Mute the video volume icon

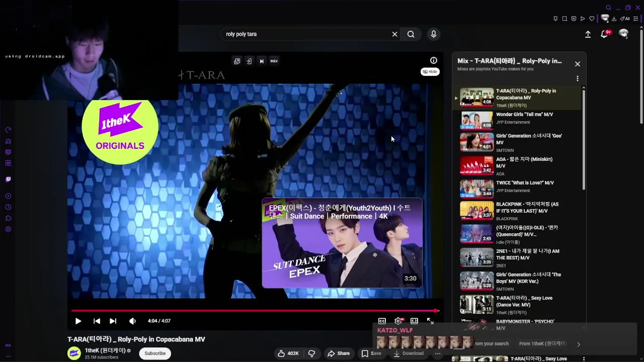tap(132, 321)
